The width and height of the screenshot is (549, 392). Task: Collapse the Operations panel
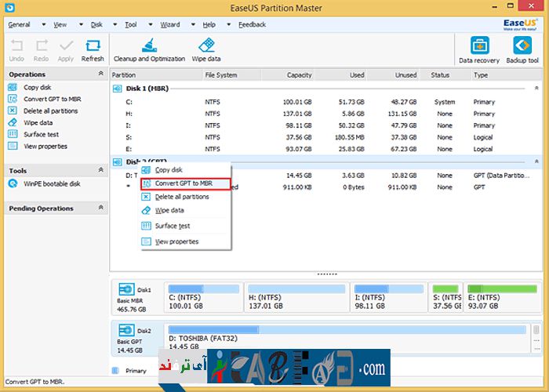pos(101,74)
